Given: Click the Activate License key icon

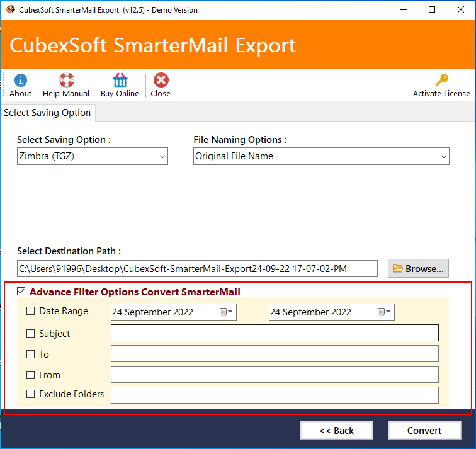Looking at the screenshot, I should [442, 80].
